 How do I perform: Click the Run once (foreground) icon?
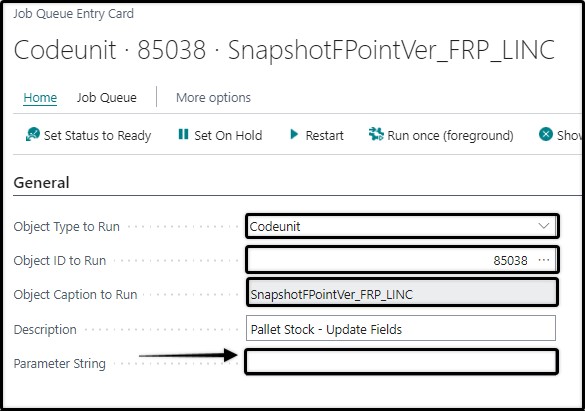376,134
